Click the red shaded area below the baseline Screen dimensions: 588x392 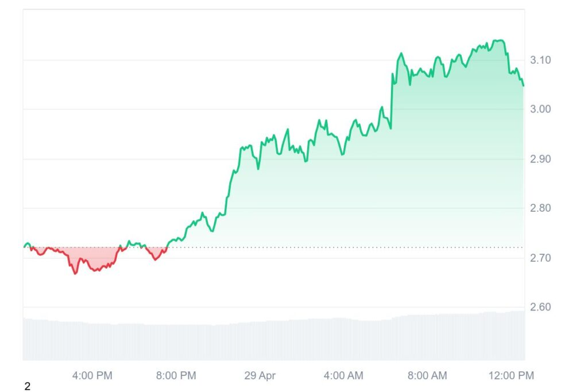(92, 257)
